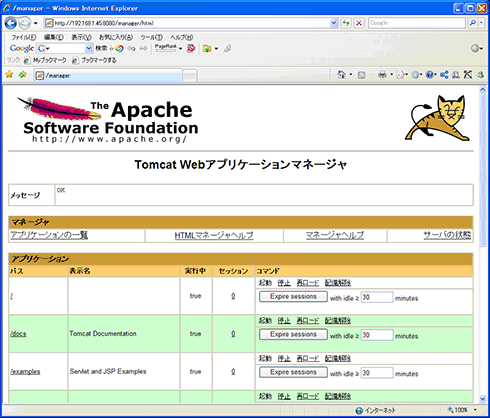This screenshot has height=418, width=490.
Task: Go back with the Back arrow button
Action: tap(11, 23)
